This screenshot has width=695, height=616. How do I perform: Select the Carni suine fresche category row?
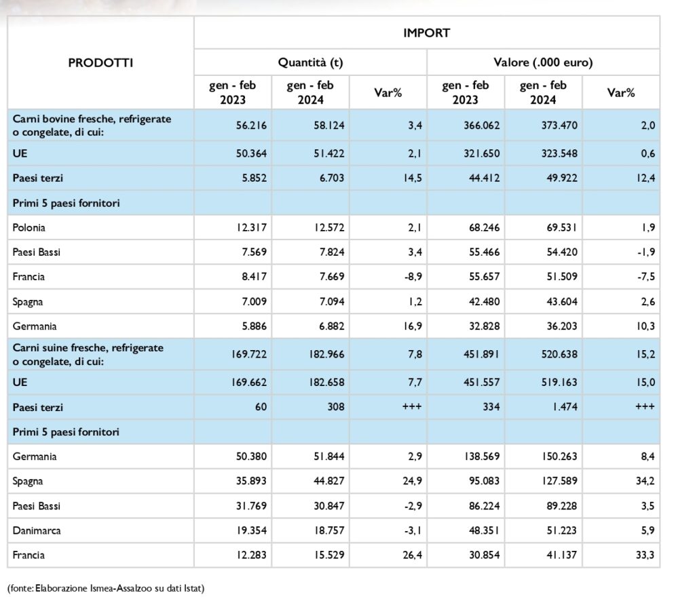pyautogui.click(x=88, y=353)
